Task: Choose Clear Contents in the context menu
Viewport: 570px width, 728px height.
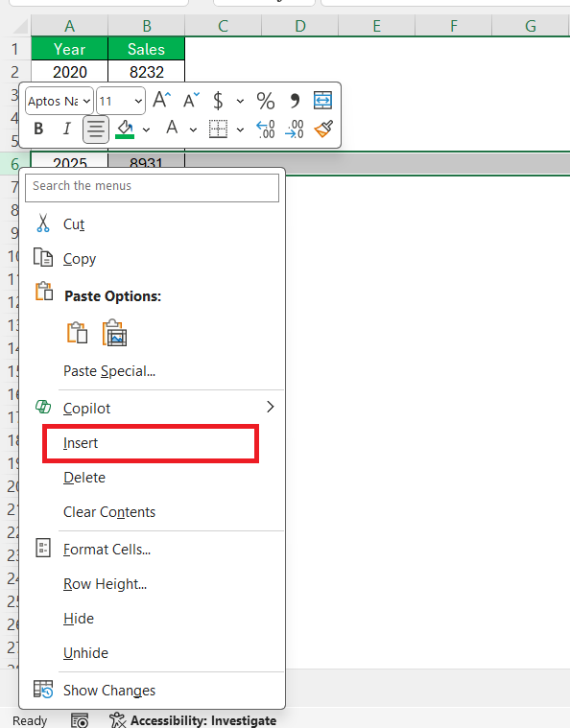Action: [x=152, y=511]
